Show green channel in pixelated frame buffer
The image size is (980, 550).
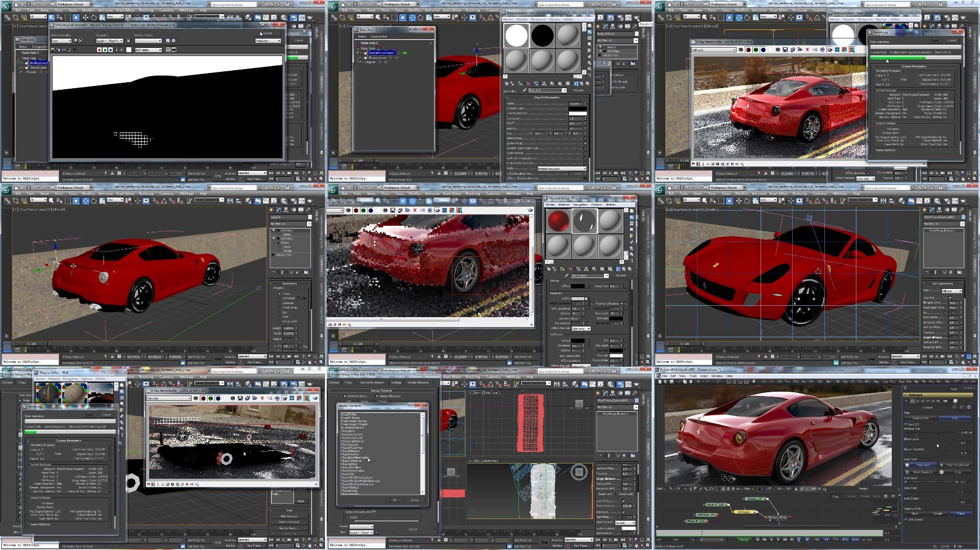(x=363, y=211)
